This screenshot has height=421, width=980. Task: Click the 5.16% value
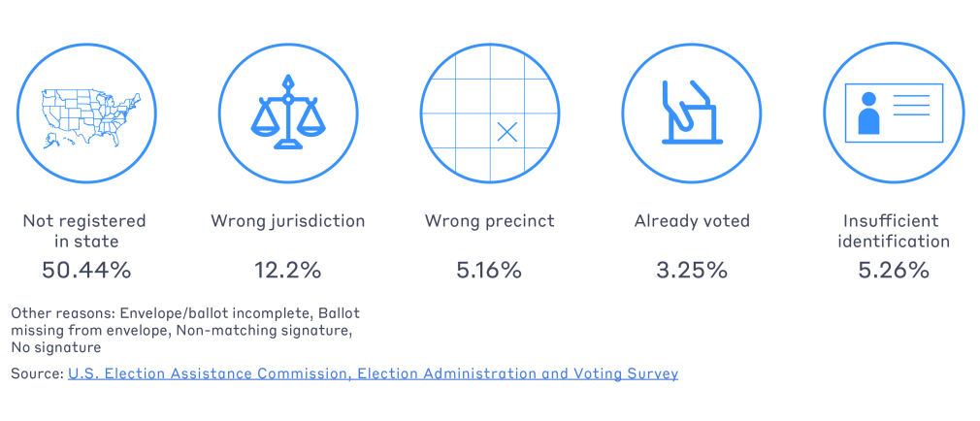click(489, 271)
